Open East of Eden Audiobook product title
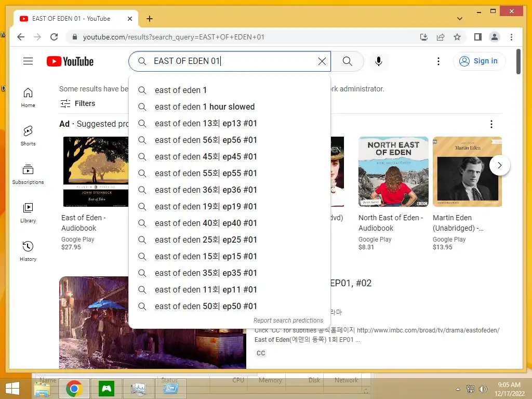This screenshot has height=399, width=532. pos(84,223)
